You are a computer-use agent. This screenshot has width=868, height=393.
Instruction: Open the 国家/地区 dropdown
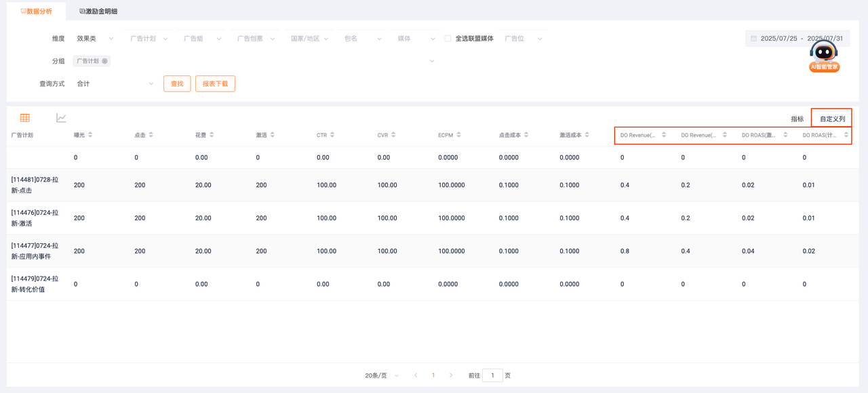pos(309,39)
